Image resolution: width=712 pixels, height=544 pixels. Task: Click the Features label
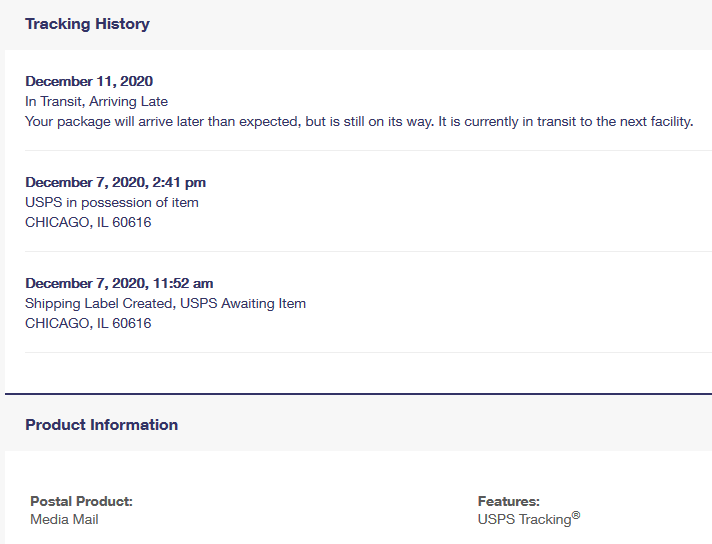[x=508, y=501]
